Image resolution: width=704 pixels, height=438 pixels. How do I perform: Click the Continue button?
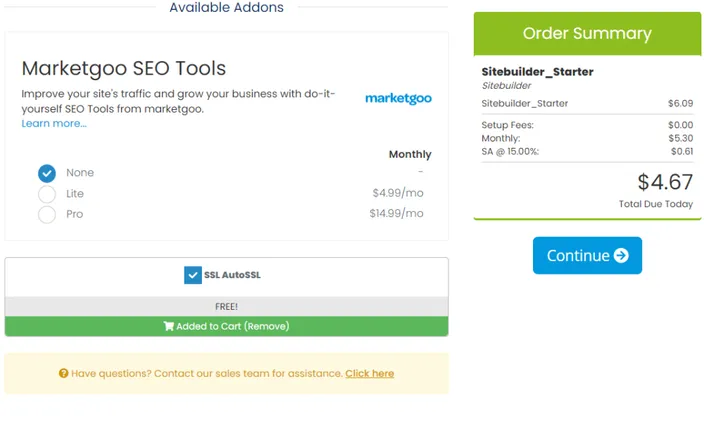click(x=587, y=255)
